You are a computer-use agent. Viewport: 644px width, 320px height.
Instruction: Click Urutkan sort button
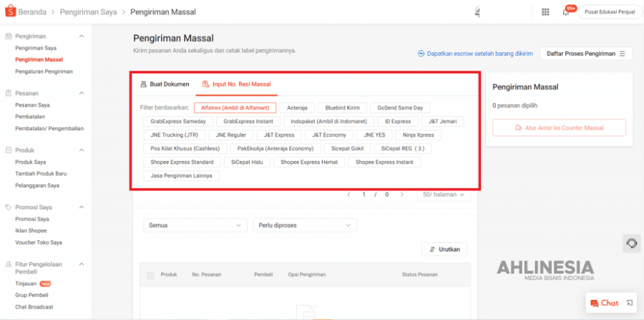[x=444, y=249]
